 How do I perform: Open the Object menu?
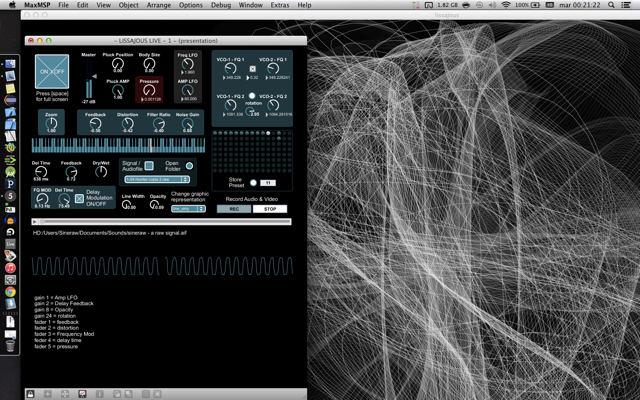point(128,5)
